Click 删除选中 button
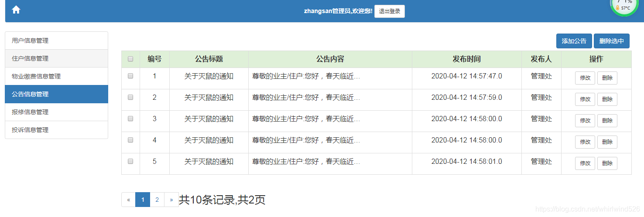Viewport: 644px width, 217px height. coord(611,41)
